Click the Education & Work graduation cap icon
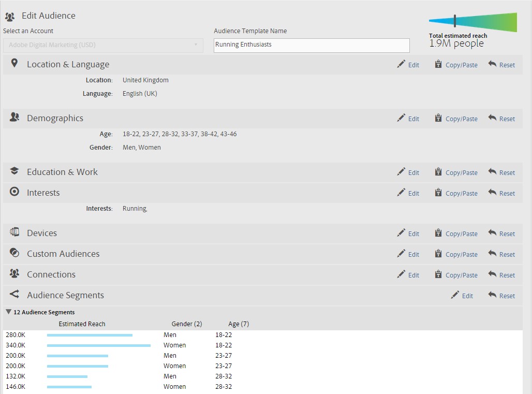Viewport: 532px width, 394px height. [x=14, y=171]
